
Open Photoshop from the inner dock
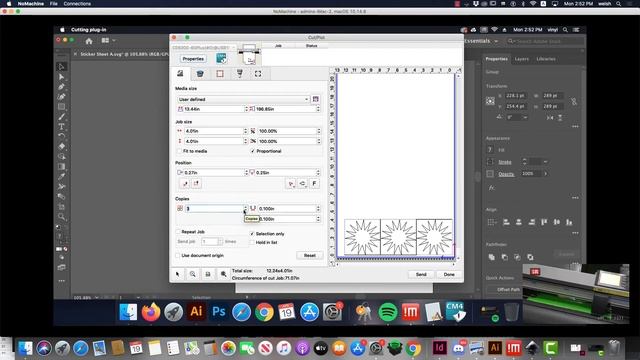[x=219, y=312]
